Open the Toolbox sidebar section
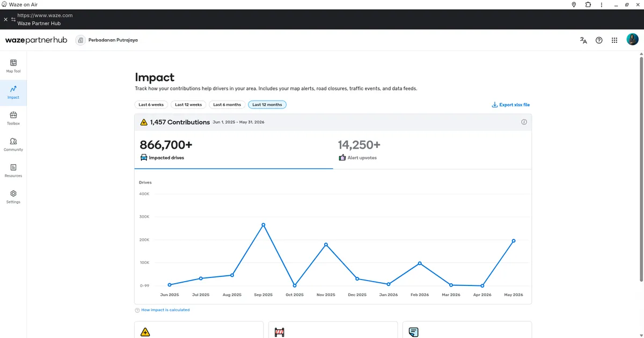 tap(13, 119)
